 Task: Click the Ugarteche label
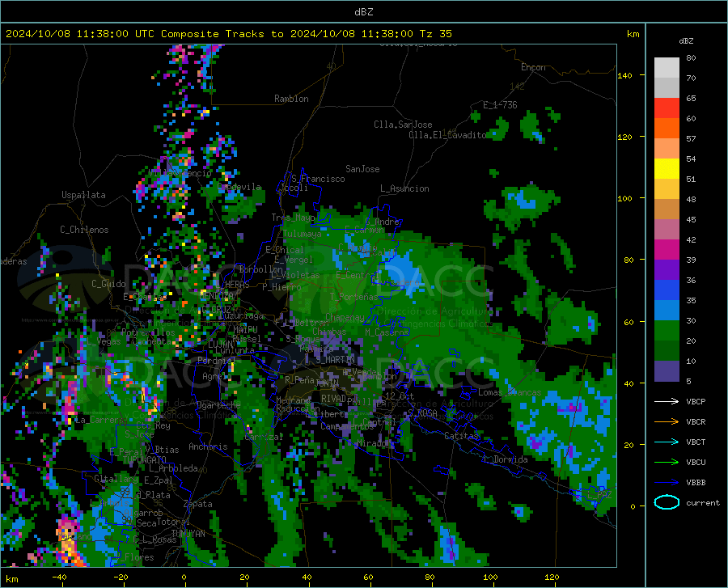click(x=218, y=404)
